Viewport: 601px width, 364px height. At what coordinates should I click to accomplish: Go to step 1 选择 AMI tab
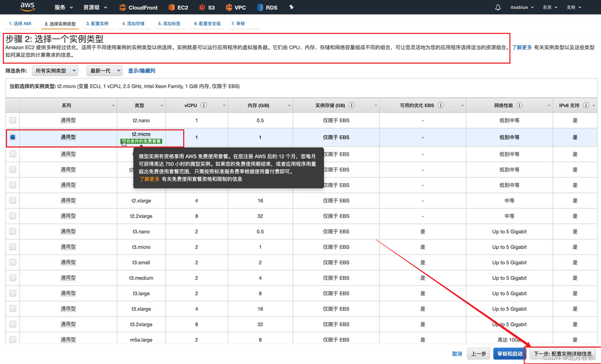pos(20,23)
